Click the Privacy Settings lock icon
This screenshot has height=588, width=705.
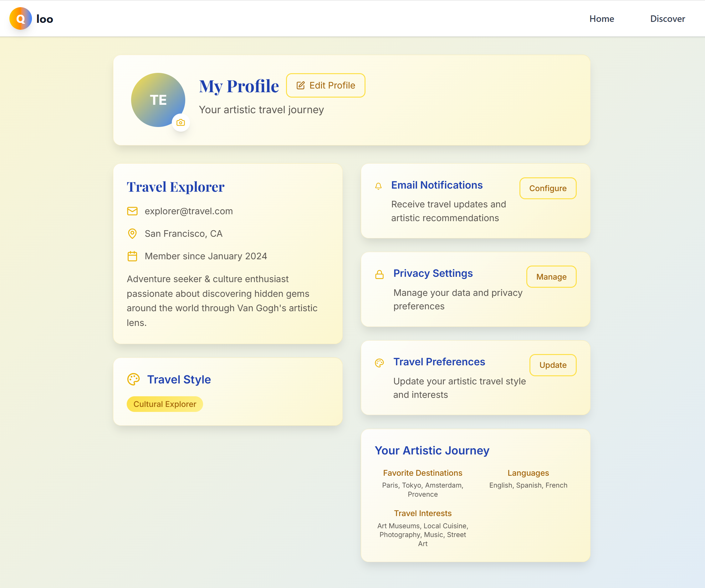[x=379, y=275]
